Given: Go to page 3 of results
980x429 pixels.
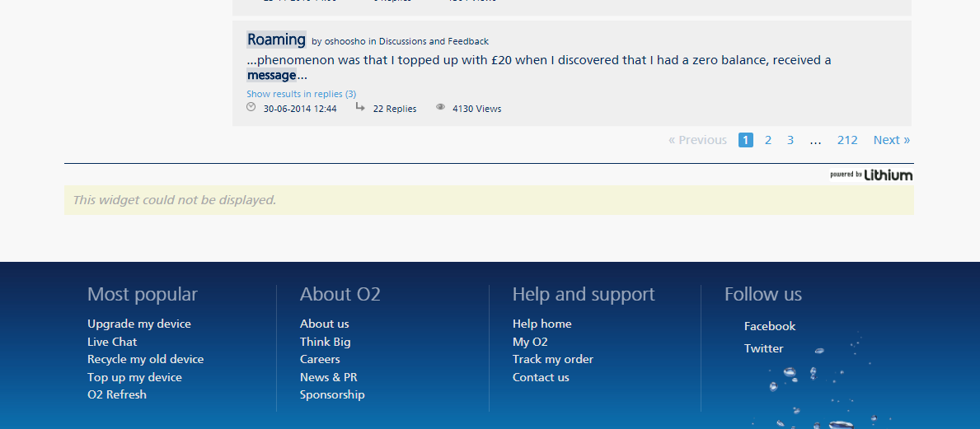Looking at the screenshot, I should pos(790,140).
